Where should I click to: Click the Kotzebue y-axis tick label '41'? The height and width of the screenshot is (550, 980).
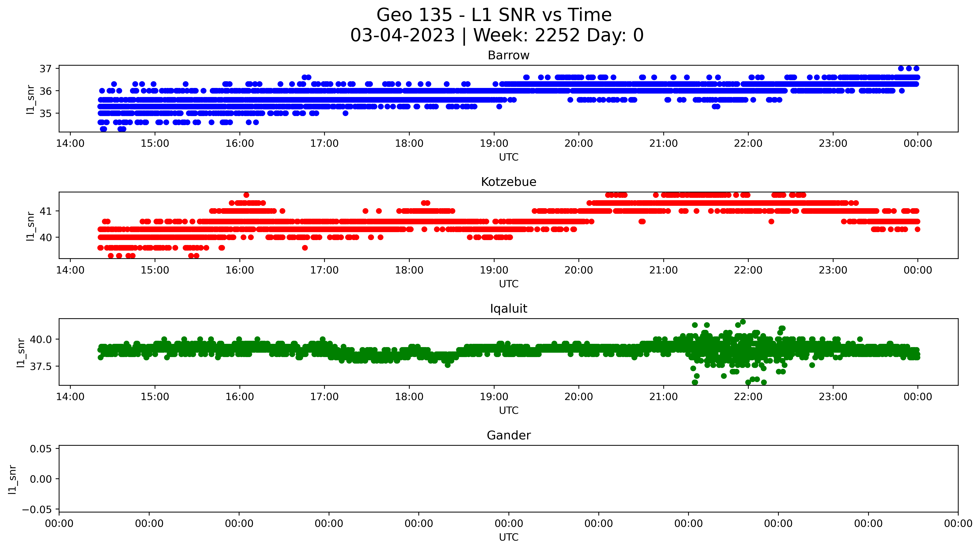[x=46, y=211]
